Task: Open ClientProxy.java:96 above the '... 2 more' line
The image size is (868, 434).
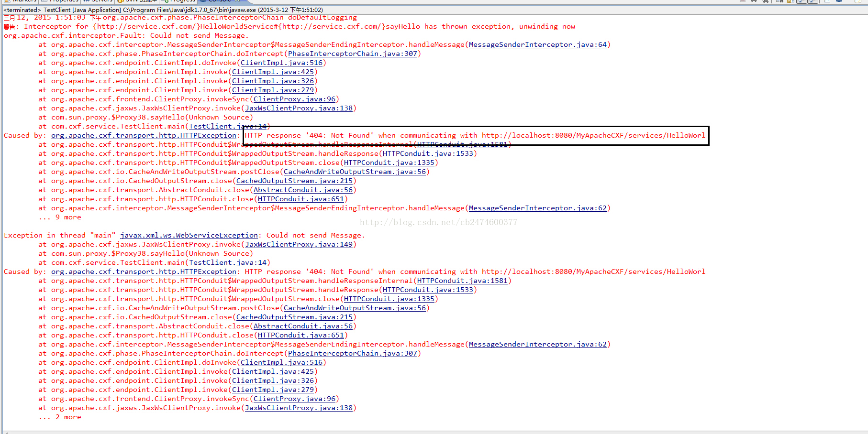Action: 294,399
